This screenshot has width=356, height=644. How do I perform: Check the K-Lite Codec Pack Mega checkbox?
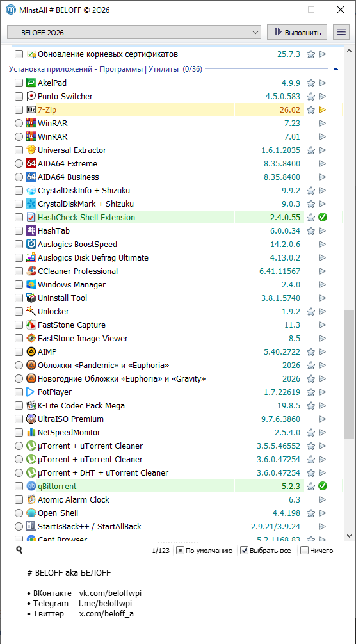(x=19, y=406)
